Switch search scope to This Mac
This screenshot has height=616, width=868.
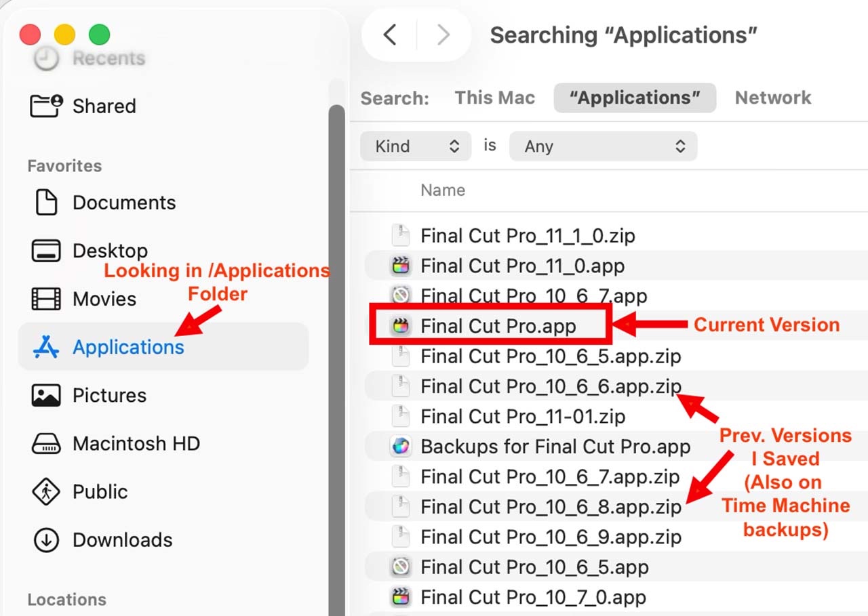coord(495,98)
